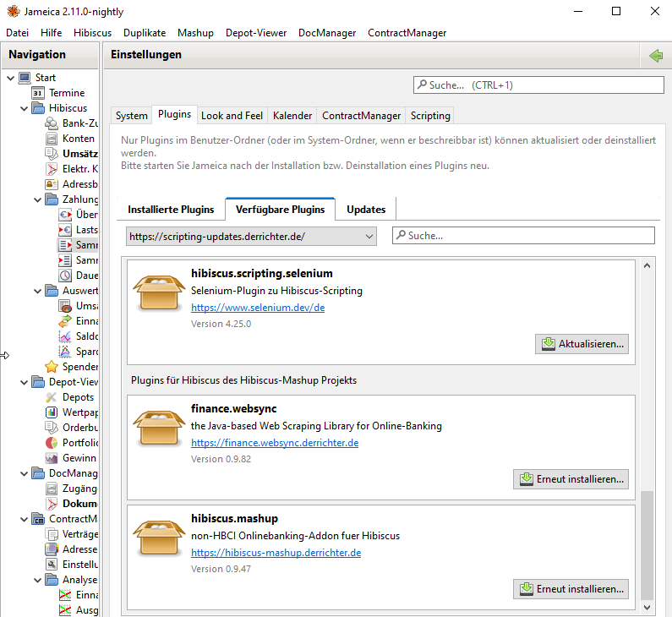
Task: Click the finance.websync package box icon
Action: point(159,428)
